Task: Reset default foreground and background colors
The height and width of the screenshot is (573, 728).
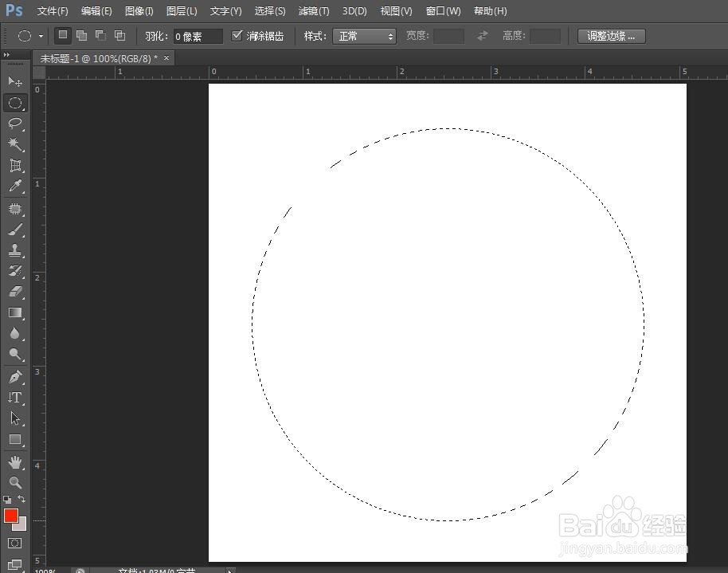Action: pos(7,500)
